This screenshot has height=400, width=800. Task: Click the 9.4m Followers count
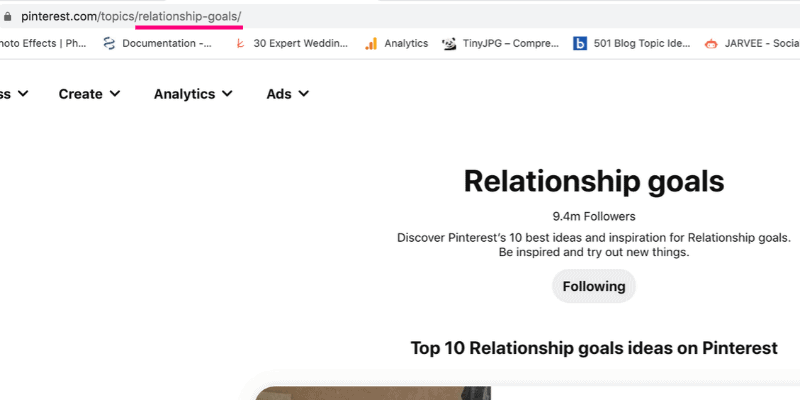[594, 216]
